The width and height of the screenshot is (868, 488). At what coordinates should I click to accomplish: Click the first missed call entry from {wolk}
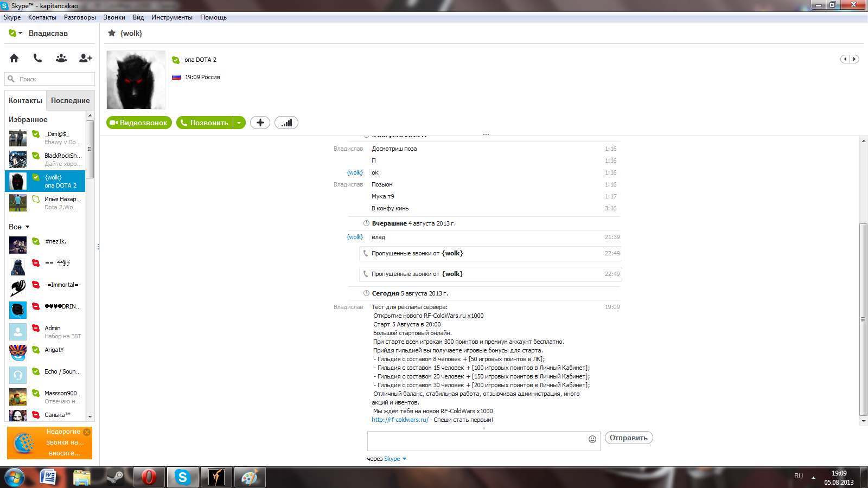click(x=490, y=253)
